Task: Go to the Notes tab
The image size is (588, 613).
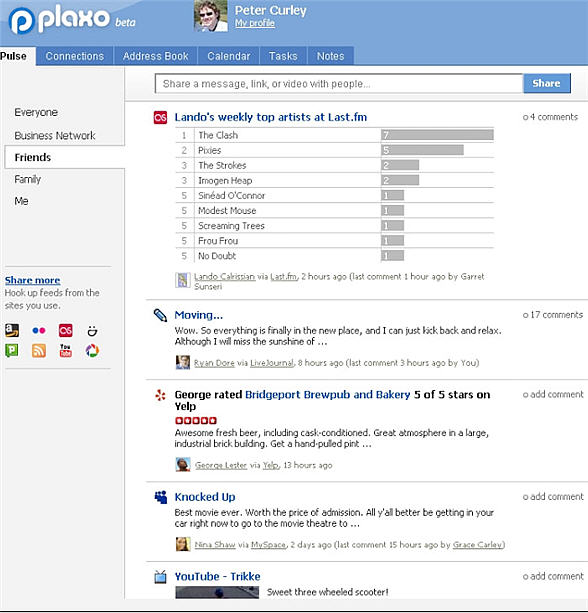Action: click(x=330, y=56)
